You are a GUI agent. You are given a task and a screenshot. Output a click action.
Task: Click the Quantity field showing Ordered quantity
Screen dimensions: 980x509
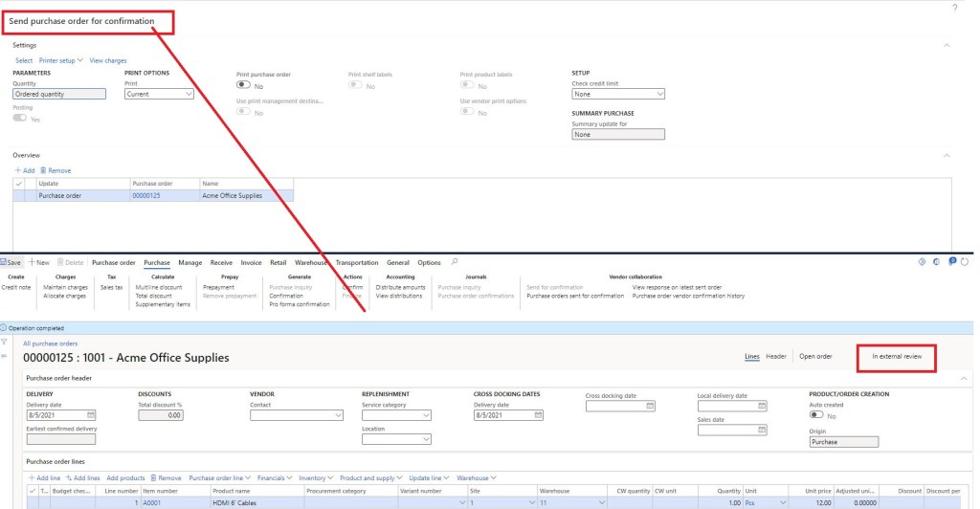click(58, 94)
